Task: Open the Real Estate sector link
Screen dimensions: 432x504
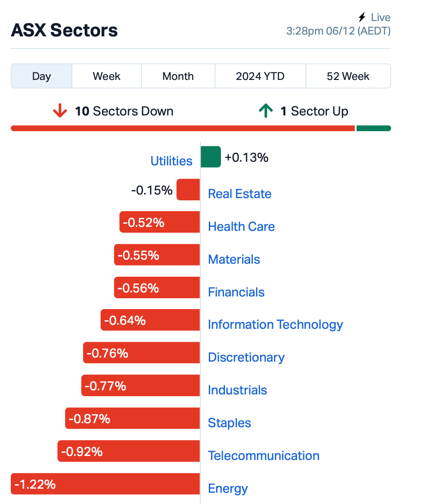Action: (x=239, y=194)
